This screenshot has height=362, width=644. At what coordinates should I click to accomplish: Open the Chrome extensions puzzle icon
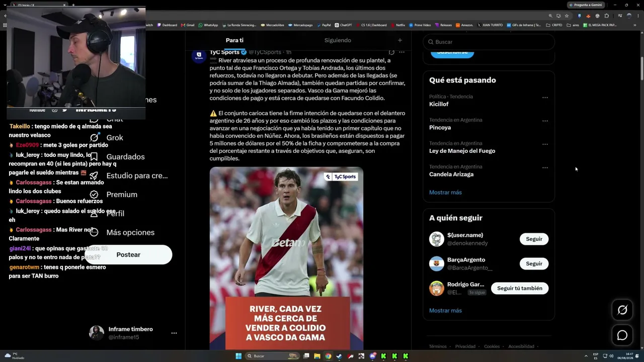click(606, 16)
